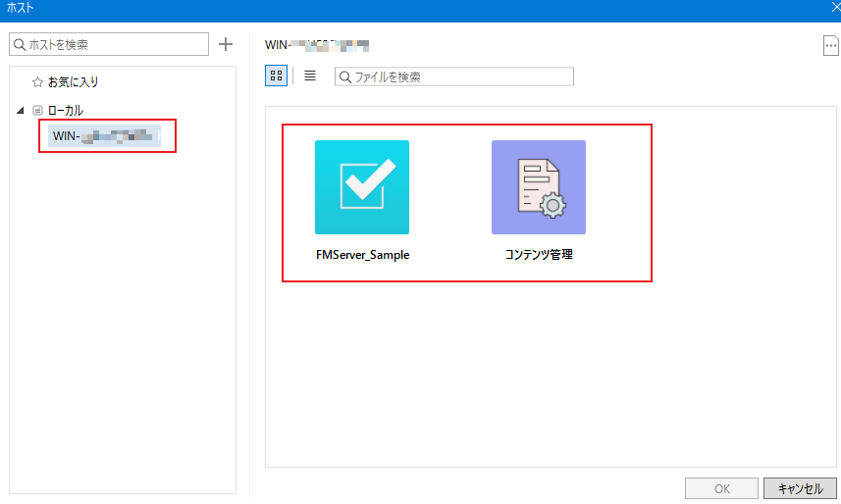Image resolution: width=841 pixels, height=504 pixels.
Task: Click the FMServer_Sample file name label
Action: 361,255
